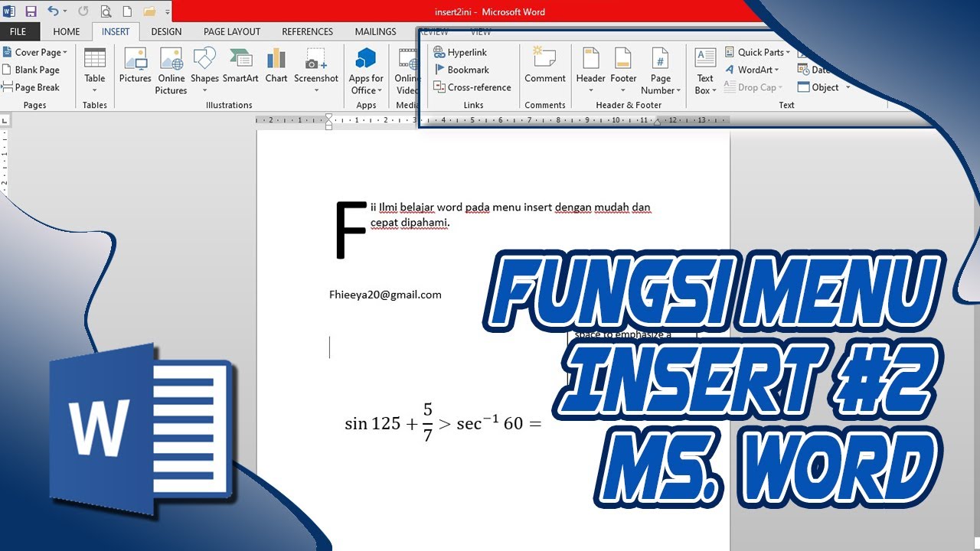Click the 'Pages' group label
Image resolution: width=980 pixels, height=551 pixels.
click(x=34, y=105)
